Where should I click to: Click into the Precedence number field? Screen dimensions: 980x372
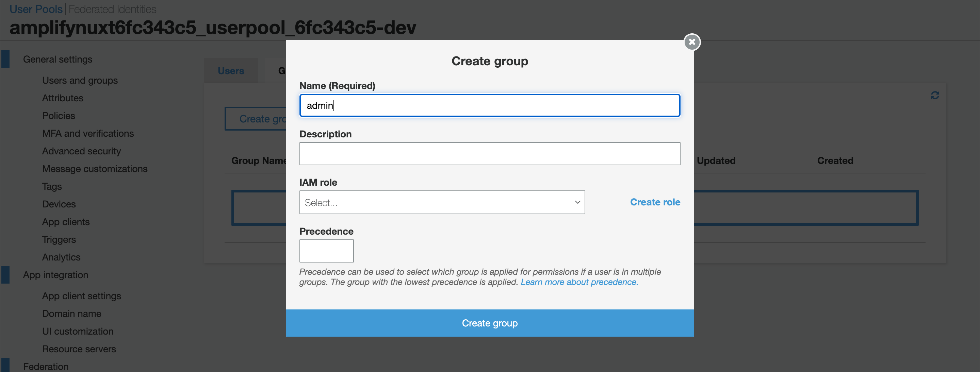pyautogui.click(x=326, y=251)
